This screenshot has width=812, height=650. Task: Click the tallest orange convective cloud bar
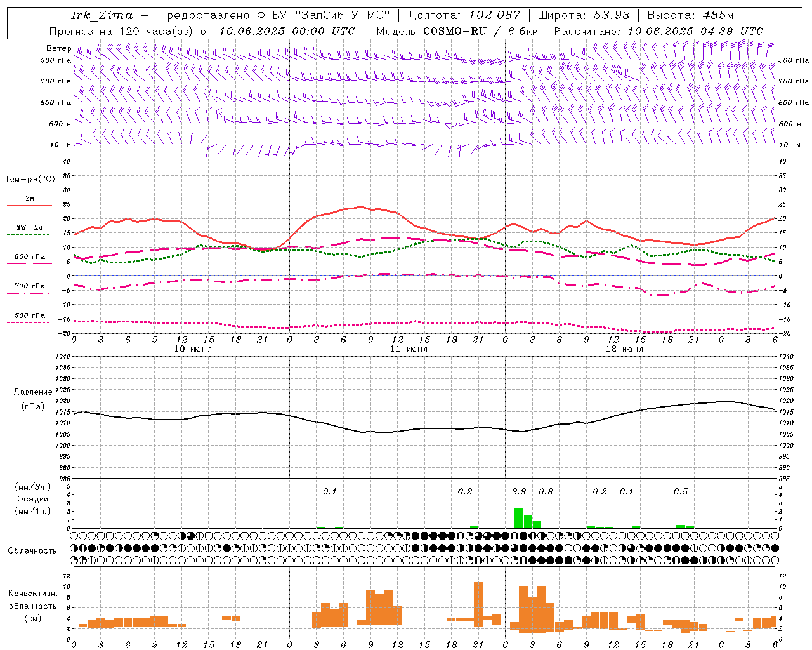(478, 604)
